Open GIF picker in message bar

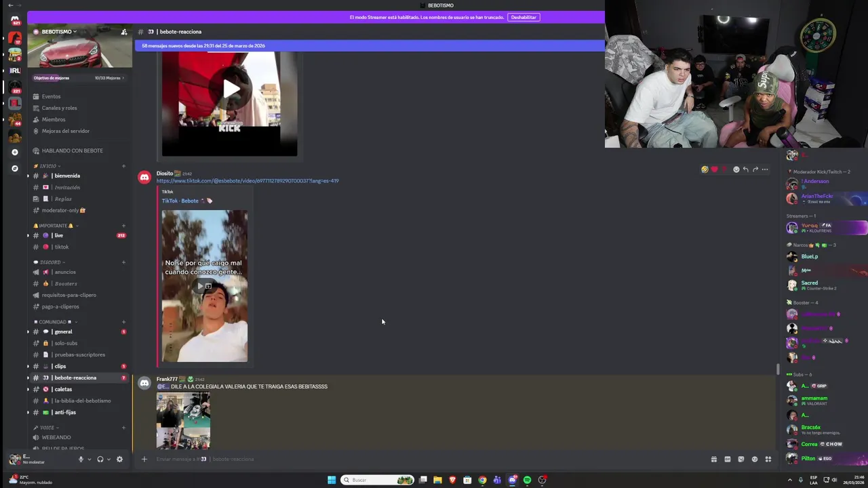click(x=727, y=459)
